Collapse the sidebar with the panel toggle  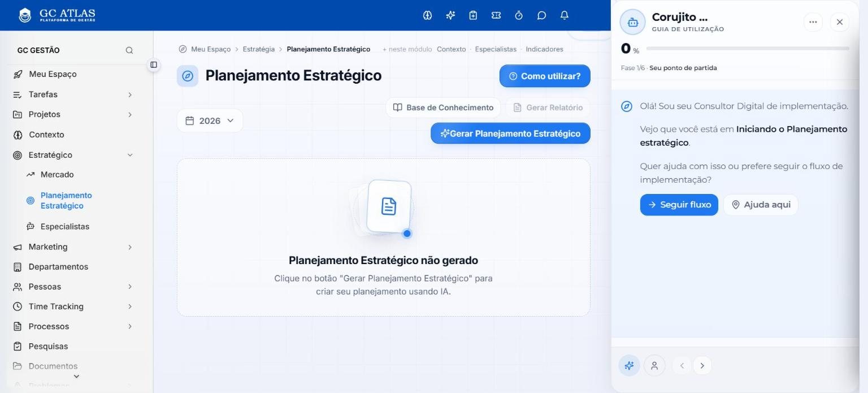(153, 64)
